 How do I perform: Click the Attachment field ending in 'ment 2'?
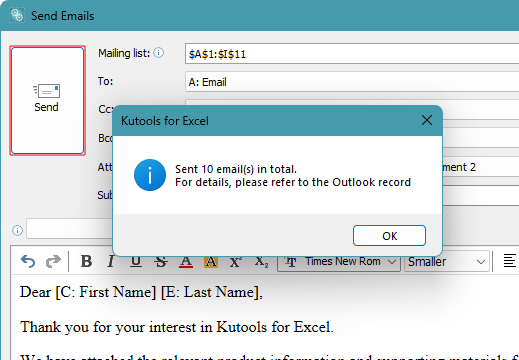(x=481, y=167)
